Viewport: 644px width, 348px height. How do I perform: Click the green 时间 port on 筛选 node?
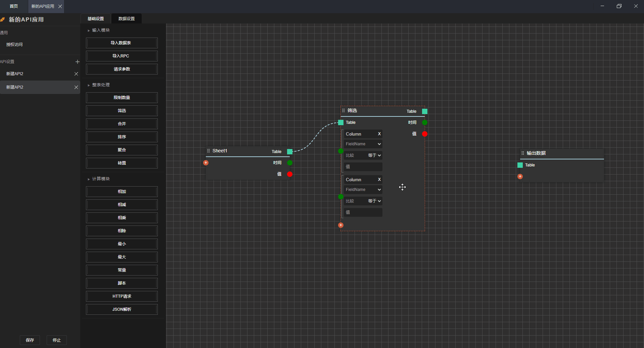tap(425, 122)
